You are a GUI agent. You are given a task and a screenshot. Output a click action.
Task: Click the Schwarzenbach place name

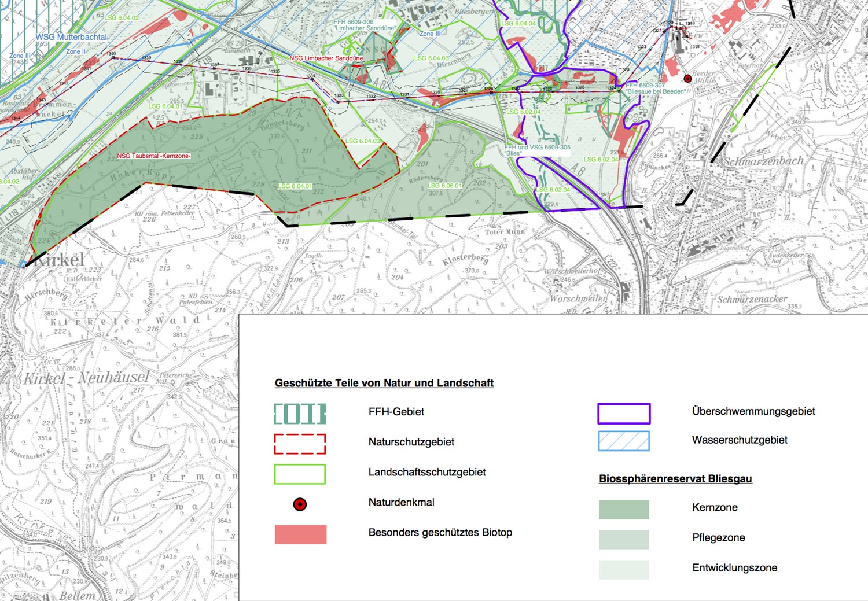[x=764, y=161]
